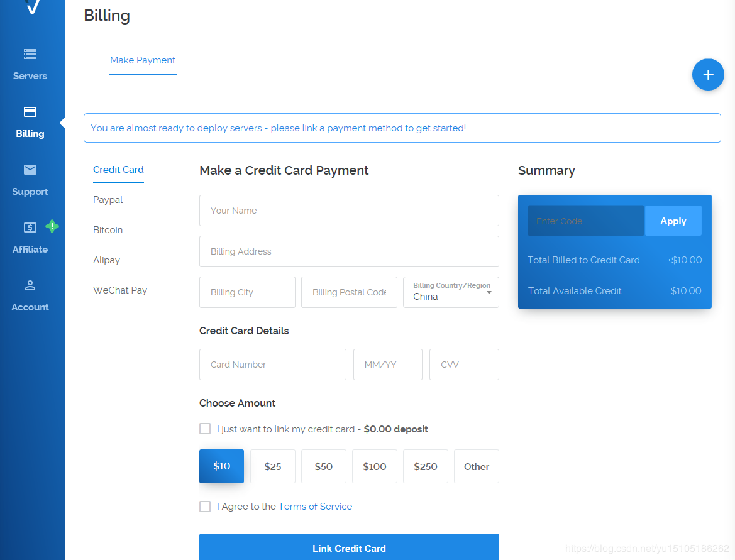Switch to the Make Payment tab
Viewport: 735px width, 560px height.
coord(143,60)
